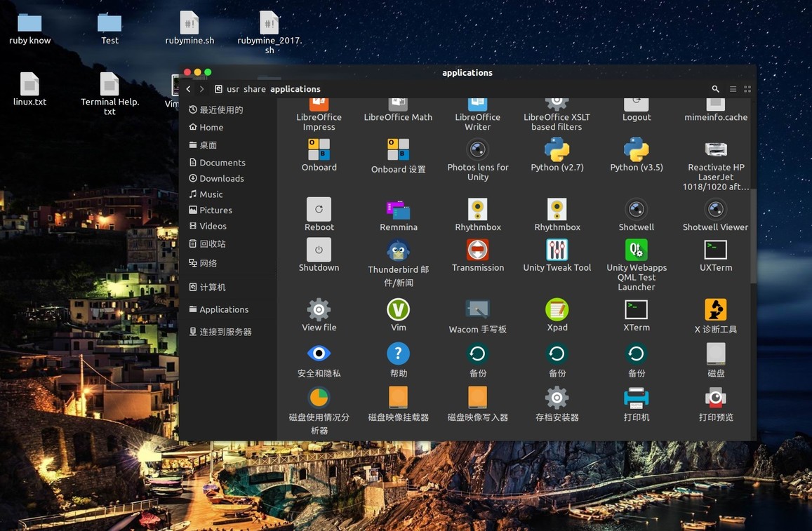812x531 pixels.
Task: Open 磁盘映像写入器 icon
Action: pyautogui.click(x=477, y=398)
